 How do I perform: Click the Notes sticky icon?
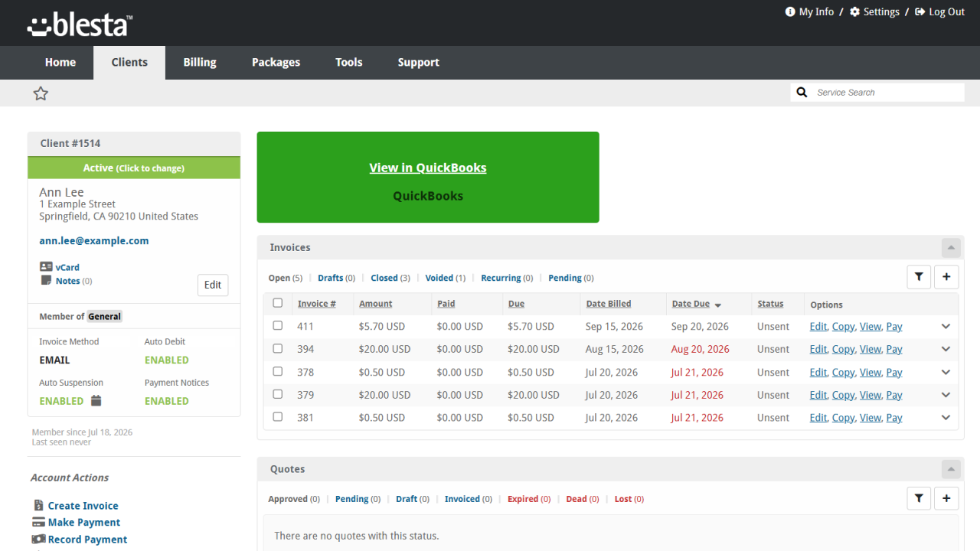45,281
